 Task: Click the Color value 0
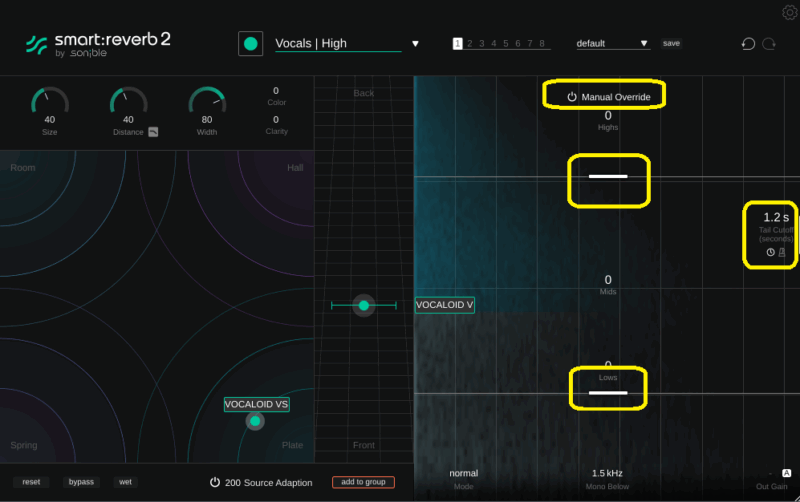point(276,91)
